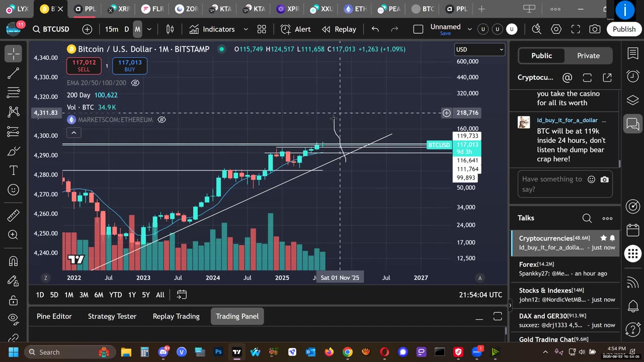Toggle hide all drawings eye icon

point(14,319)
